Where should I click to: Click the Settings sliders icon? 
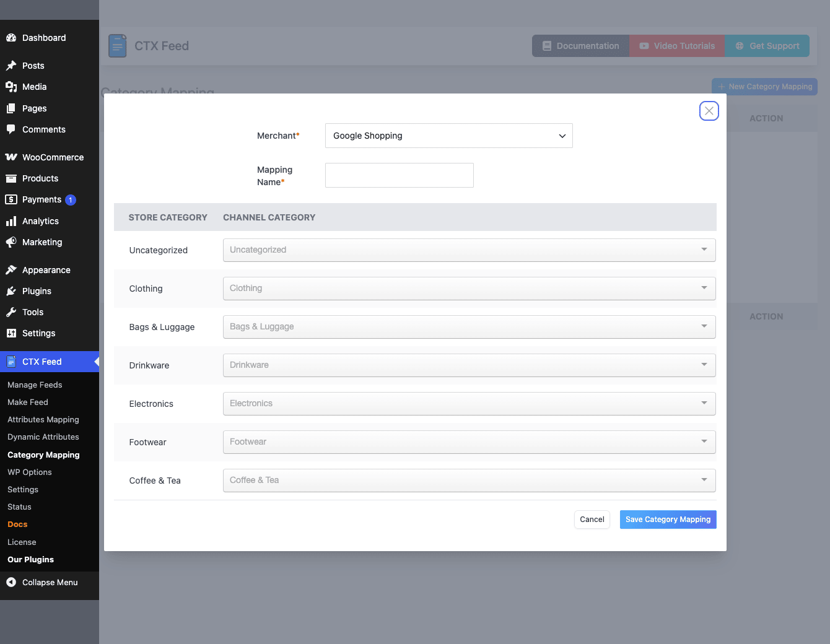11,333
